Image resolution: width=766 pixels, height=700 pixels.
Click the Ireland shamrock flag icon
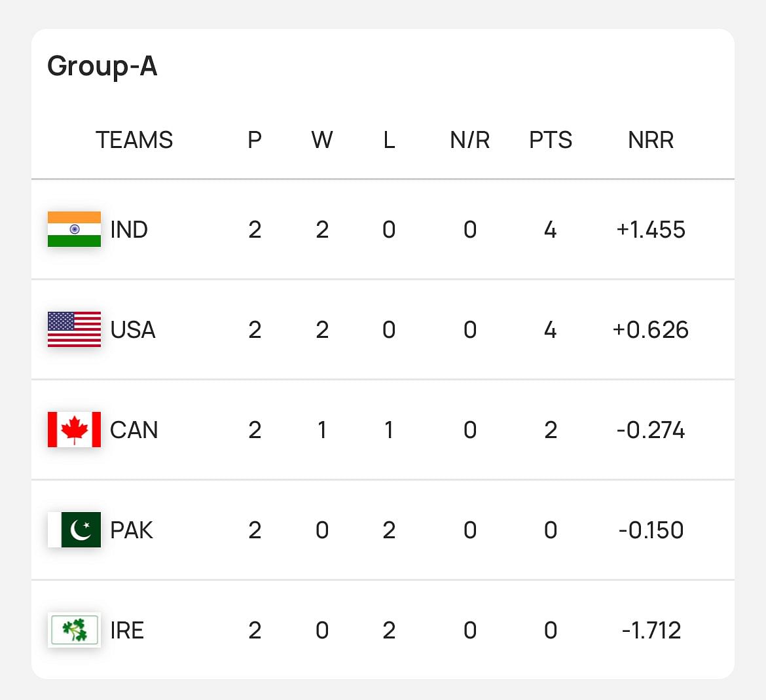(x=74, y=630)
